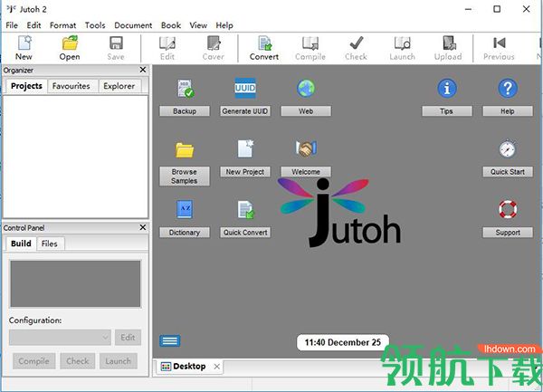Viewport: 543px width, 392px height.
Task: Click the Quick Start stopwatch icon
Action: coord(508,148)
